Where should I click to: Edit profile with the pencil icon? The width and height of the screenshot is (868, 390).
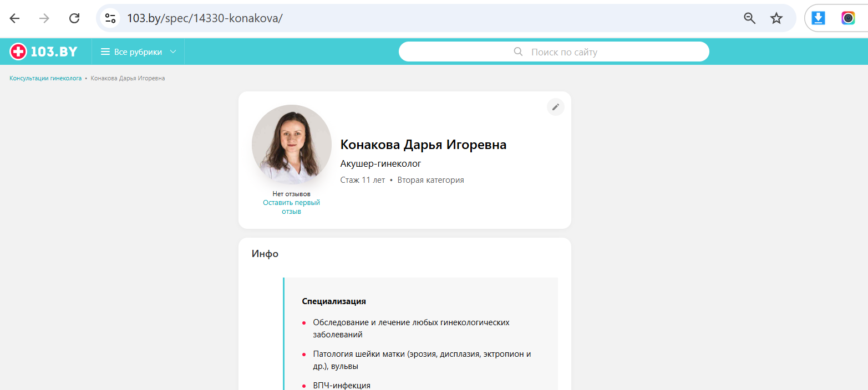(556, 107)
